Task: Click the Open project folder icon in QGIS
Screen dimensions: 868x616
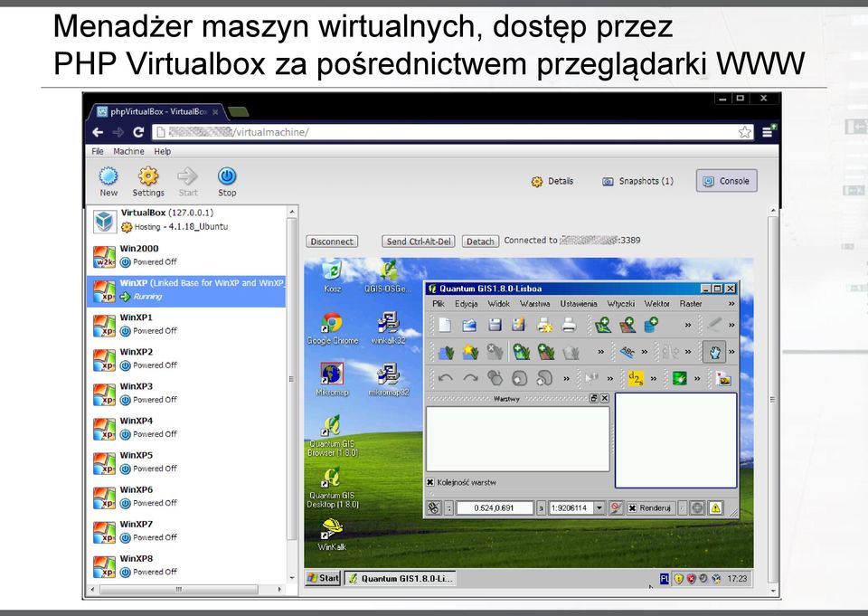Action: point(469,325)
